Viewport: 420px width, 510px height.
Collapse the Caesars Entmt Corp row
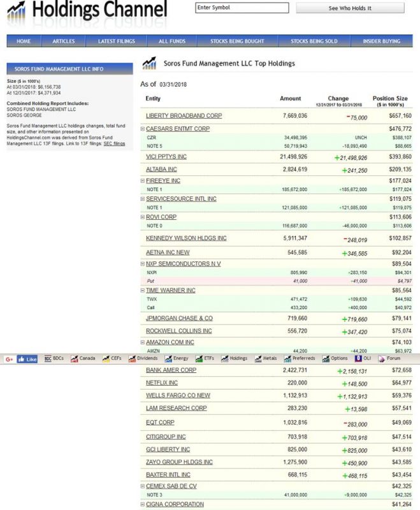143,129
